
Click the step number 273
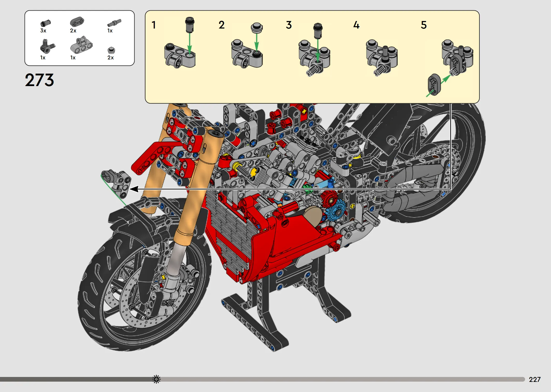(x=39, y=80)
